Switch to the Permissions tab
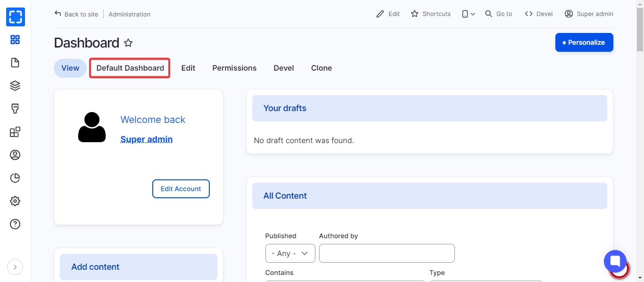 [234, 68]
